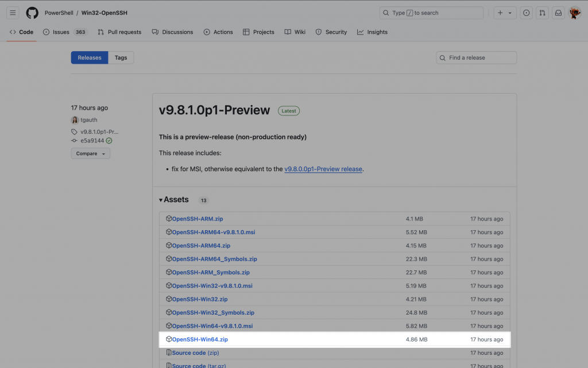
Task: Open the Compare dropdown
Action: point(90,154)
